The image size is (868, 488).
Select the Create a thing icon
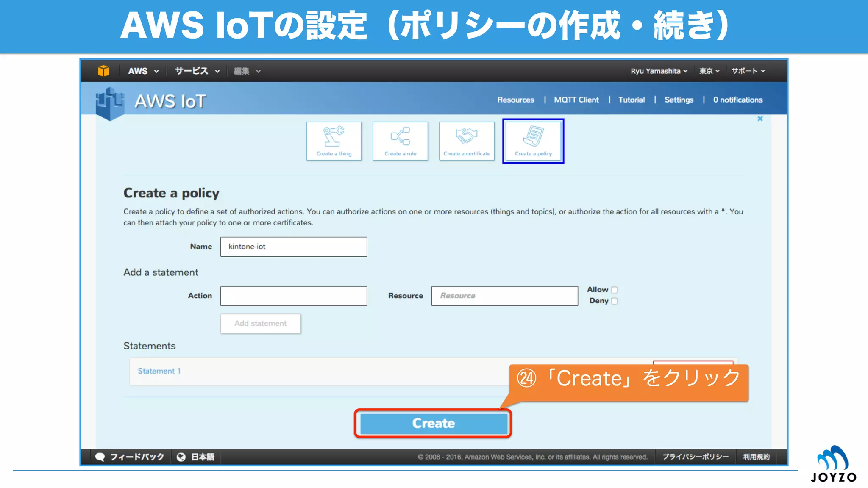click(x=334, y=141)
